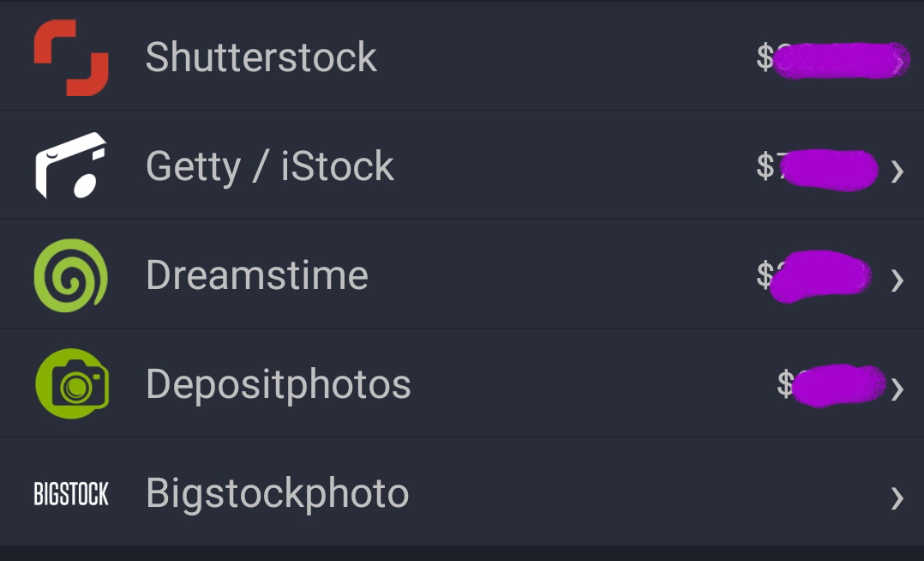The width and height of the screenshot is (924, 561).
Task: Open the Dreamstime agency entry
Action: (x=257, y=274)
